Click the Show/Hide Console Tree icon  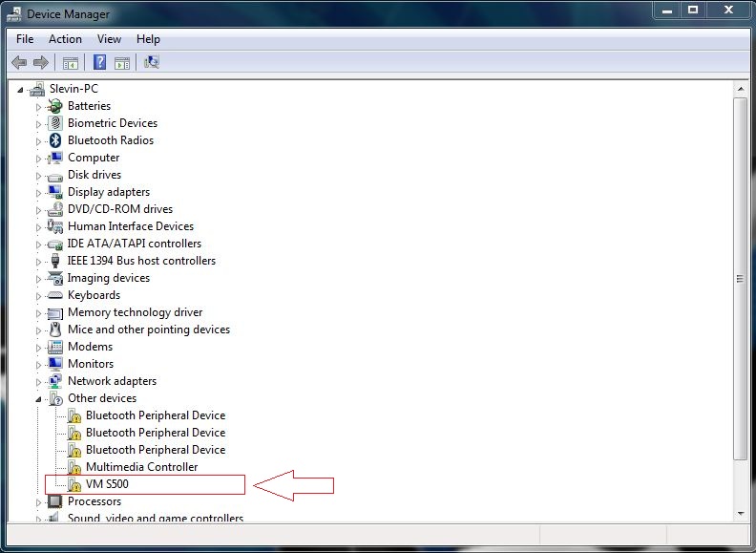[71, 63]
